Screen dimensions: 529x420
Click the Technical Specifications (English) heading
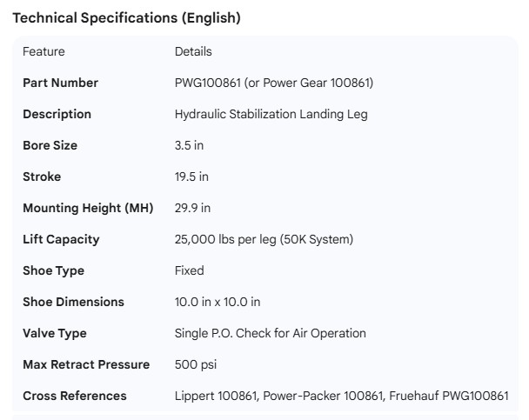pos(126,17)
